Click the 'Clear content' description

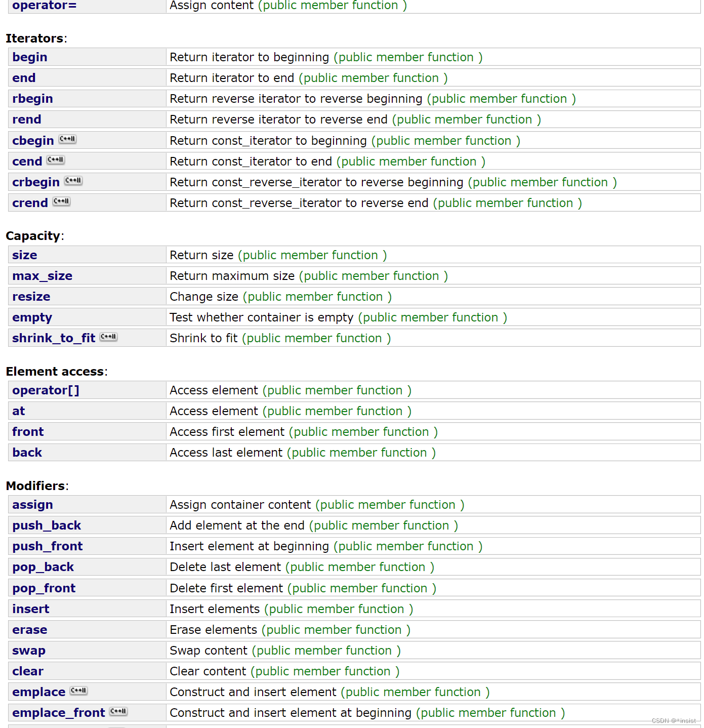click(x=208, y=671)
